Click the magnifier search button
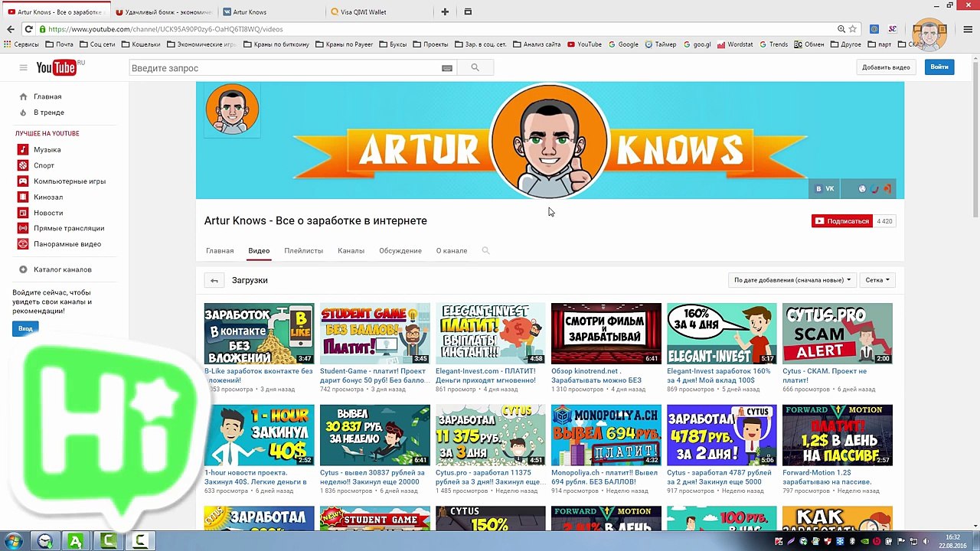The width and height of the screenshot is (980, 551). point(475,68)
